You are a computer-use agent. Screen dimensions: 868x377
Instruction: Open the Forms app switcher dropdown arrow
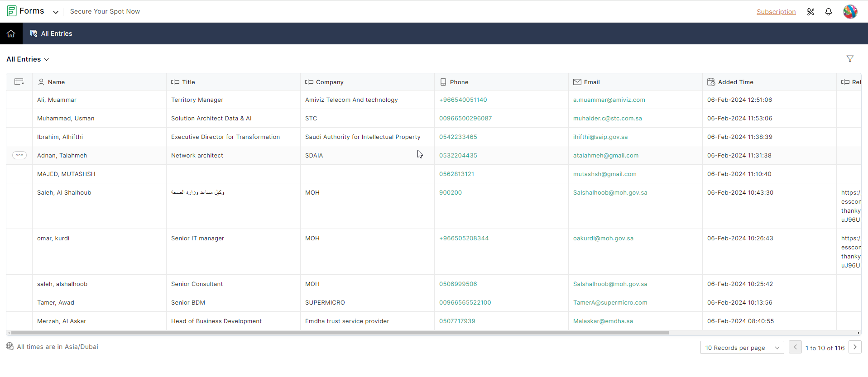56,12
